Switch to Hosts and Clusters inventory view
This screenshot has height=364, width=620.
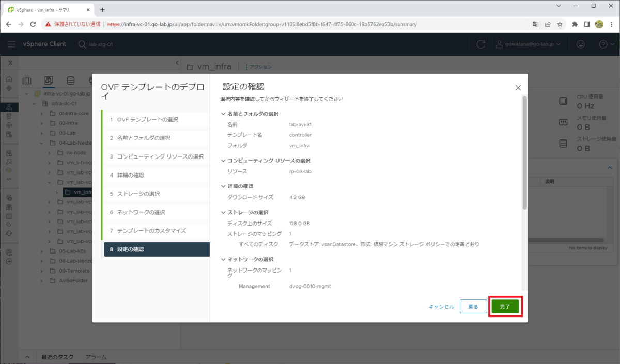(x=27, y=81)
